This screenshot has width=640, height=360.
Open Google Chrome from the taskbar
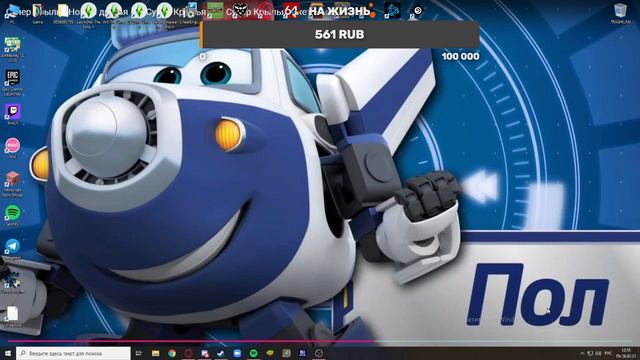172,353
